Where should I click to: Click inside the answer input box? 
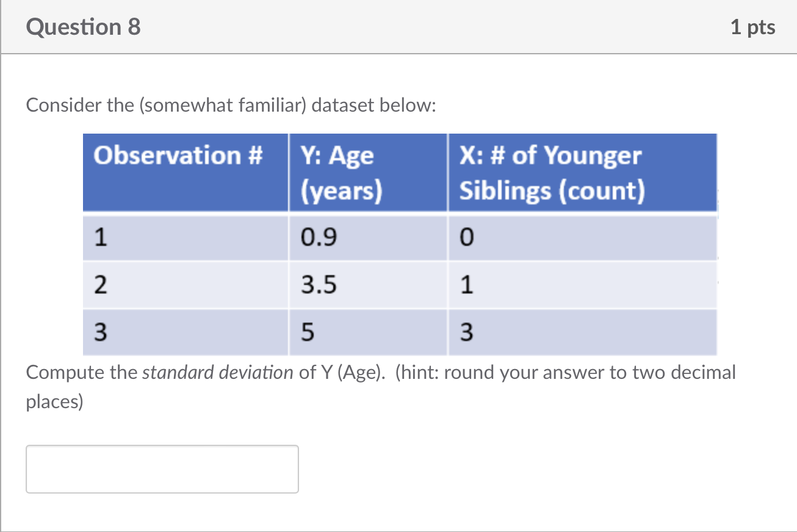pos(162,469)
